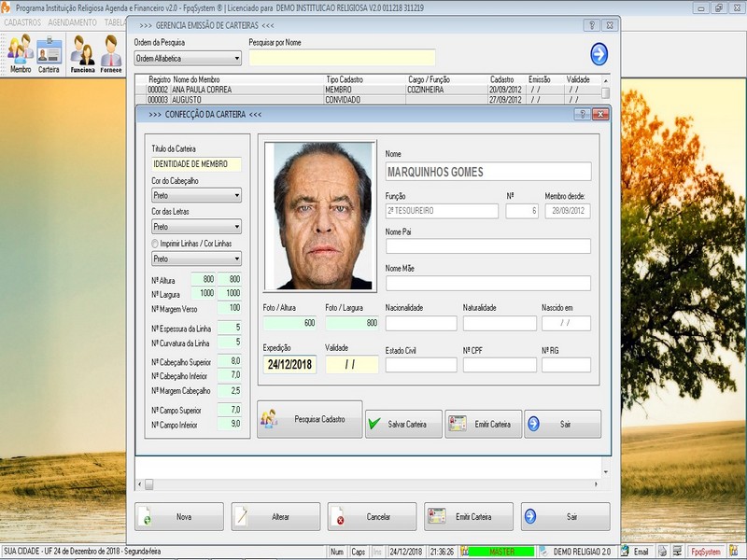Click the Nome Mãe field
Image resolution: width=747 pixels, height=560 pixels.
point(488,284)
